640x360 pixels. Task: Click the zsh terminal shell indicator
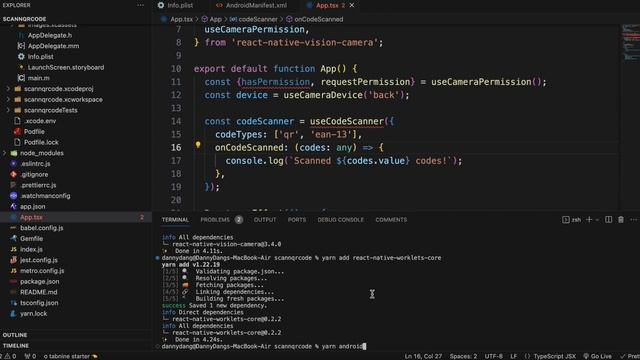[571, 220]
